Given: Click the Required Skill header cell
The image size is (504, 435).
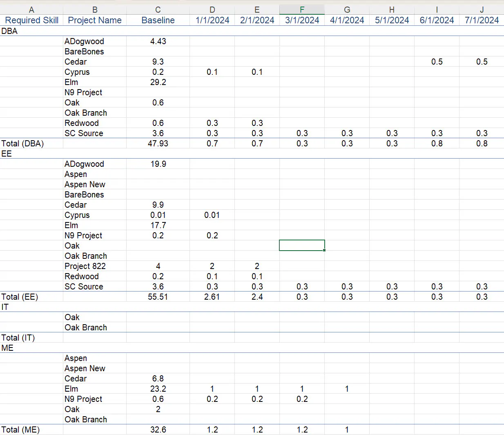Looking at the screenshot, I should (31, 20).
